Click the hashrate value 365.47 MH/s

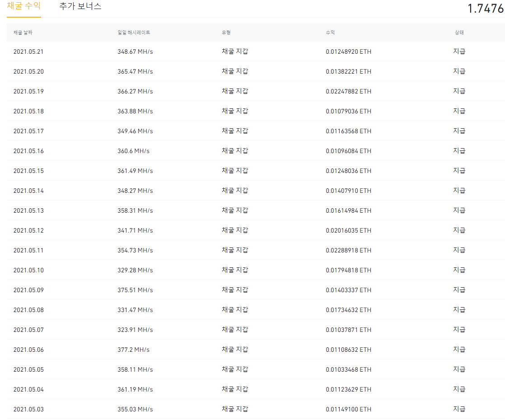click(135, 71)
